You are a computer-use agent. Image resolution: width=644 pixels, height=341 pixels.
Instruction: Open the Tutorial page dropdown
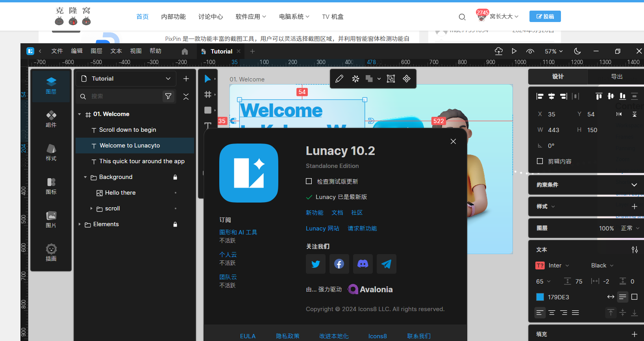click(x=126, y=79)
